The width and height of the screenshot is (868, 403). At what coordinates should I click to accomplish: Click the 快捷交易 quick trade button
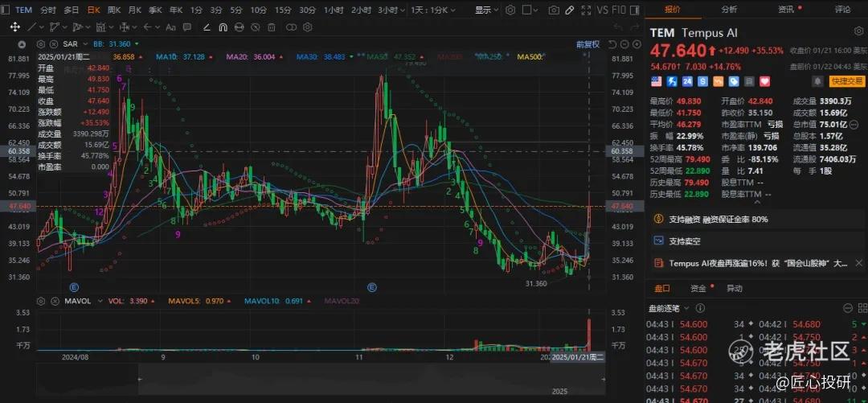(x=846, y=81)
